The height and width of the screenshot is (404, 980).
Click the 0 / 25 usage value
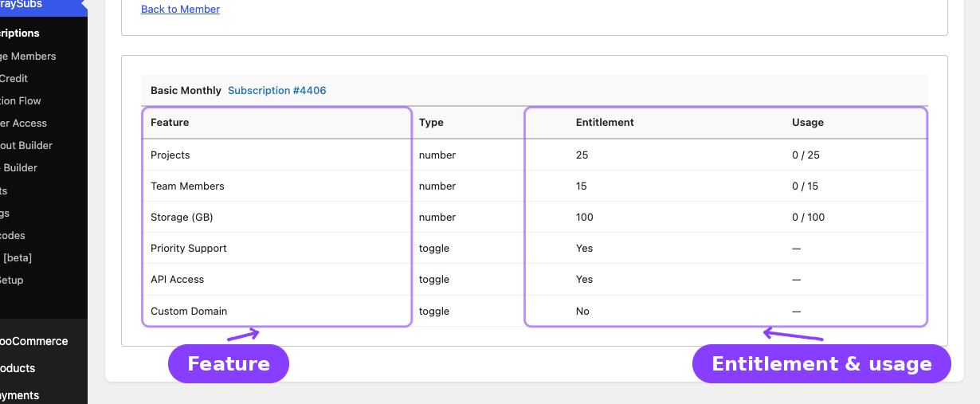tap(806, 155)
